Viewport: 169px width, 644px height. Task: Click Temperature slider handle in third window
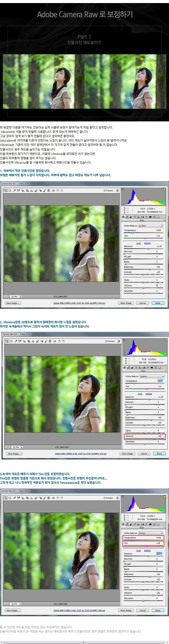click(132, 540)
